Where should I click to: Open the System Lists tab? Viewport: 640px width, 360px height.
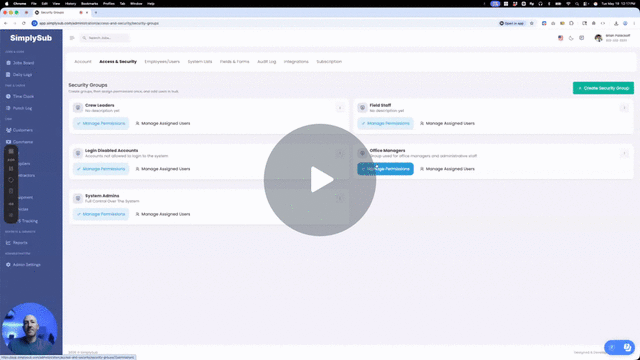200,62
